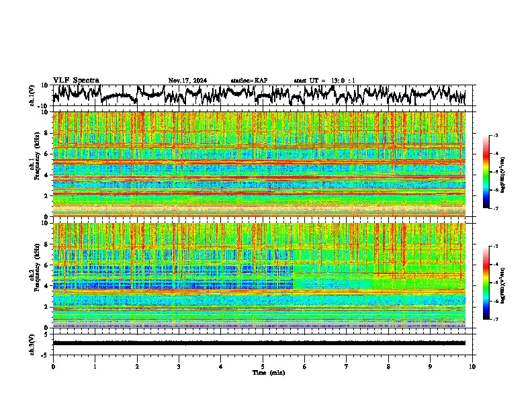Click the date label 'Nov.17, 2024'
532x411 pixels.
coord(187,81)
